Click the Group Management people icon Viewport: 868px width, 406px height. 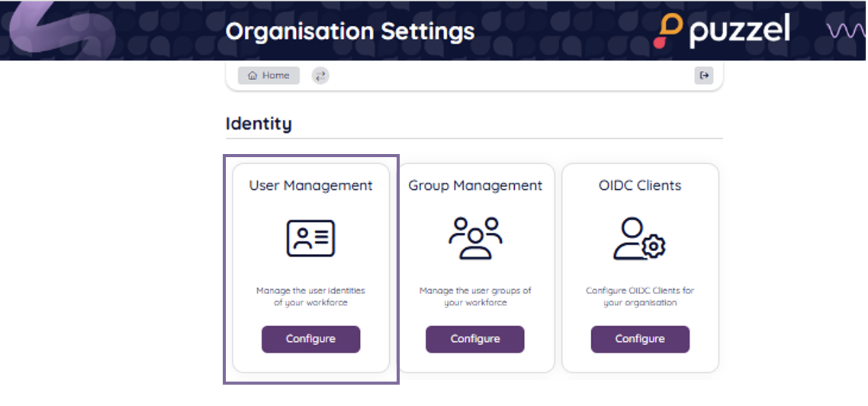click(475, 238)
